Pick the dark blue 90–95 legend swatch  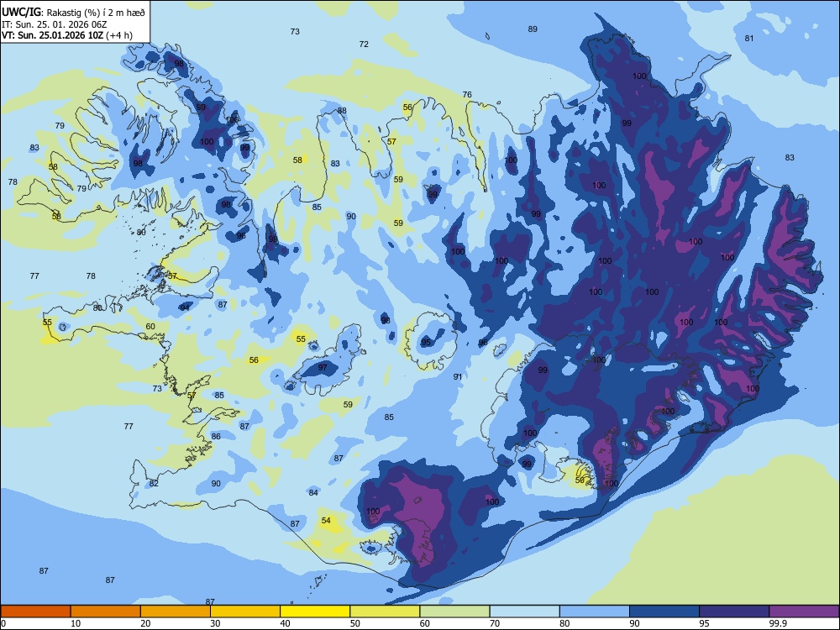[664, 612]
